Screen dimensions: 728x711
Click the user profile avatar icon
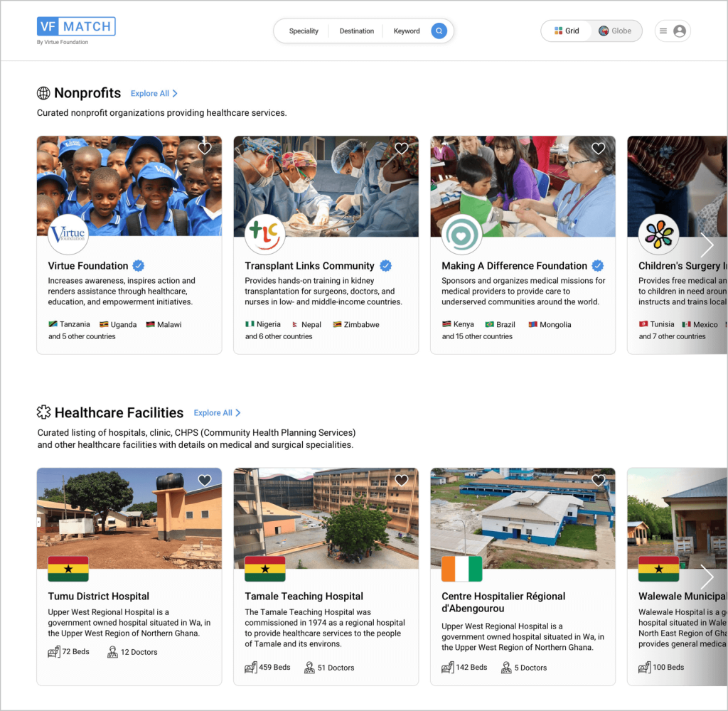(x=680, y=31)
